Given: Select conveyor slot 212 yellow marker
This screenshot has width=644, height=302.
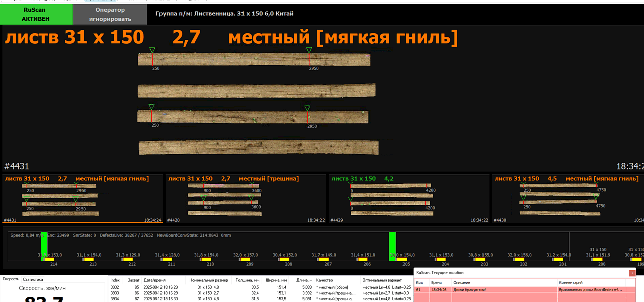Looking at the screenshot, I should tap(128, 259).
